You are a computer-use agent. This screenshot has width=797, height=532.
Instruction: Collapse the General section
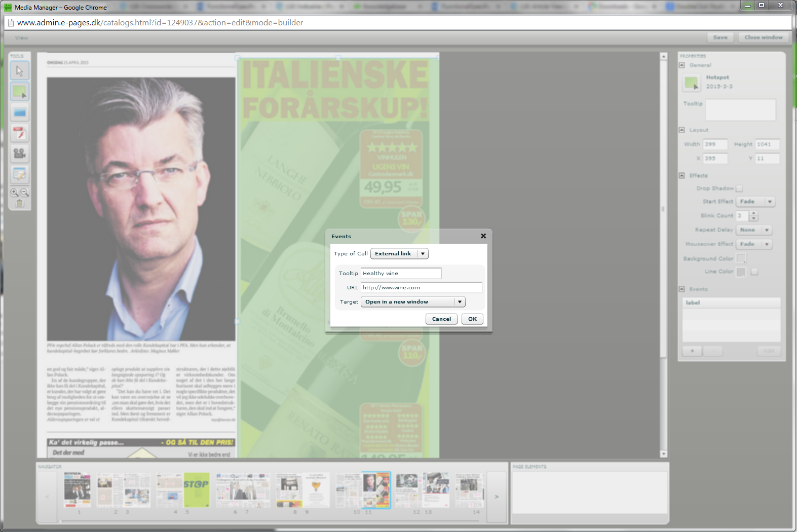(682, 65)
